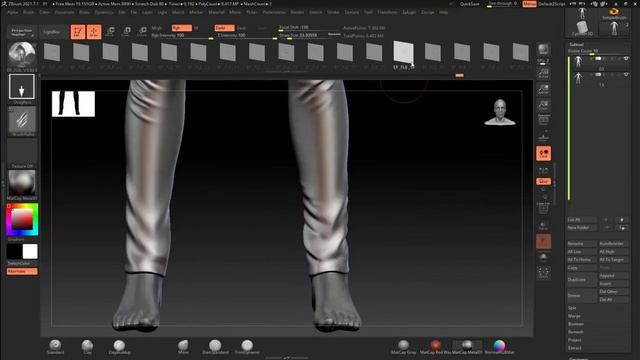Expand Extract subtool section
The image size is (640, 360).
tap(574, 348)
